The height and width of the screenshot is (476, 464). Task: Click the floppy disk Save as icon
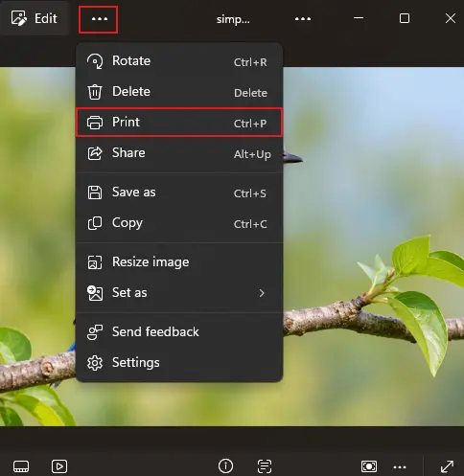coord(95,193)
